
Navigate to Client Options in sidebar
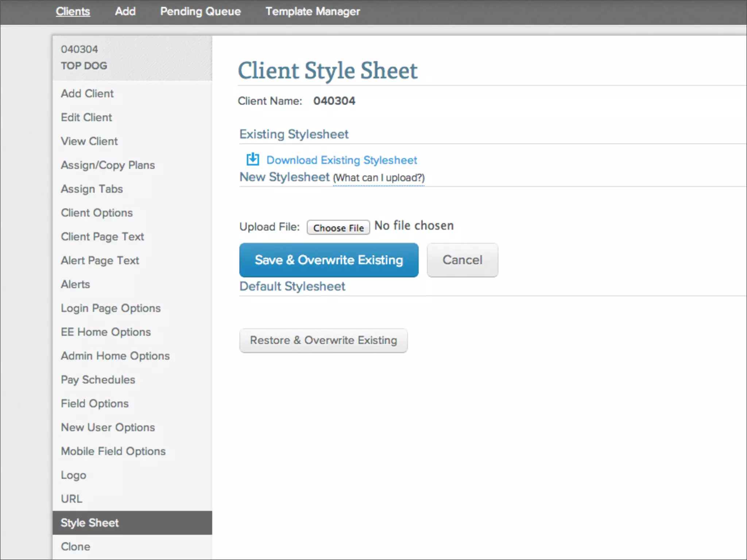coord(97,213)
